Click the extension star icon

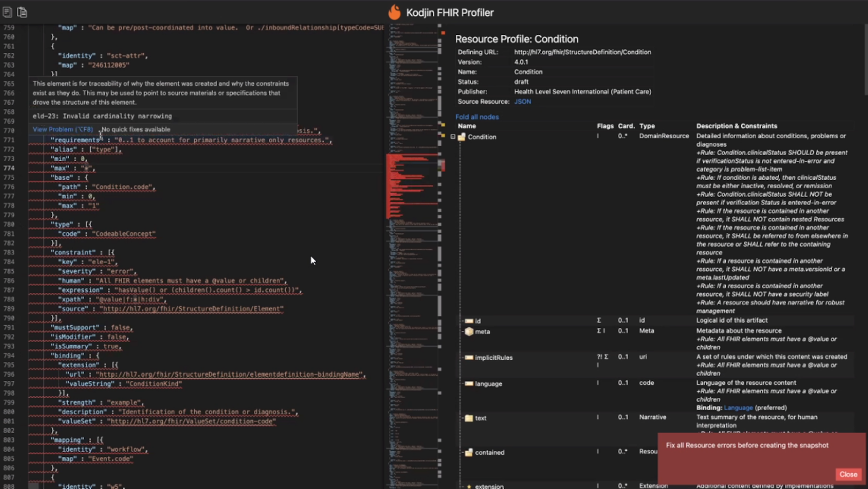pos(469,486)
